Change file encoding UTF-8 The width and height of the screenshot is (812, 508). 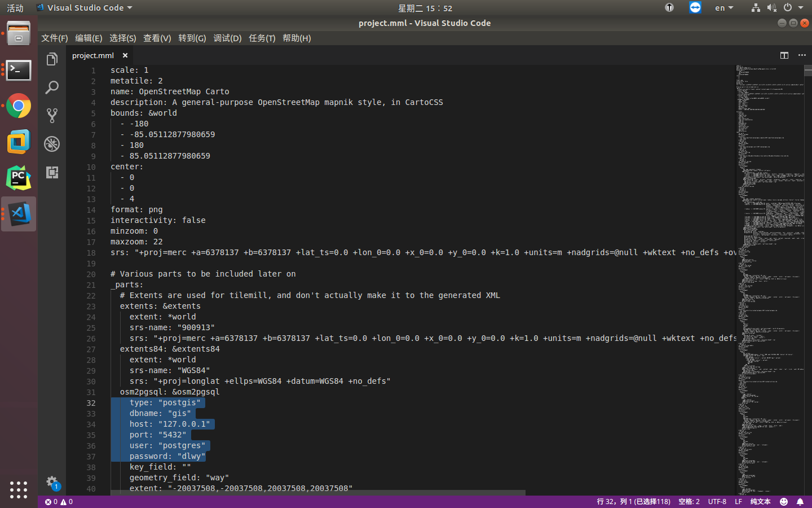coord(717,502)
